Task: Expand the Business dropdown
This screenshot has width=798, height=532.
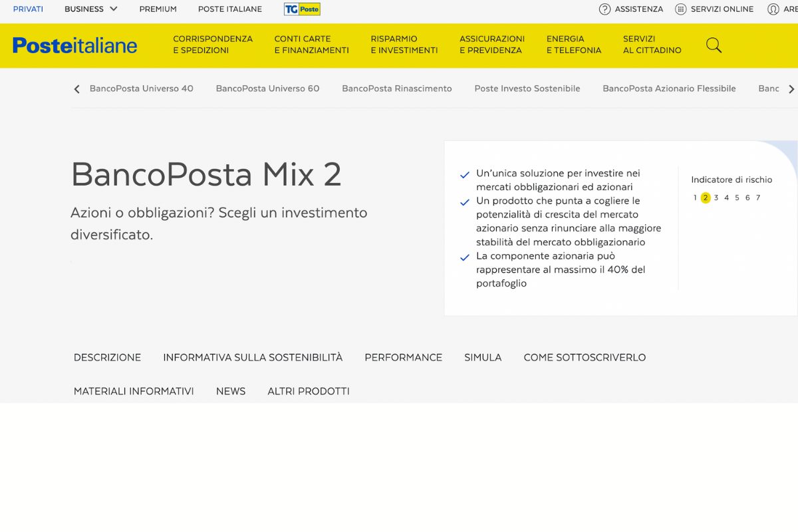Action: [91, 9]
